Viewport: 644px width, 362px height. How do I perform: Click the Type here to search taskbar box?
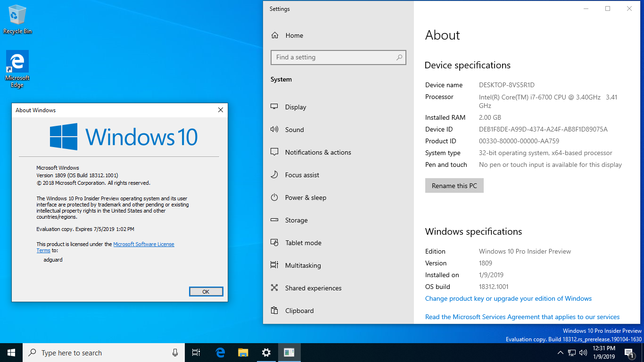104,353
